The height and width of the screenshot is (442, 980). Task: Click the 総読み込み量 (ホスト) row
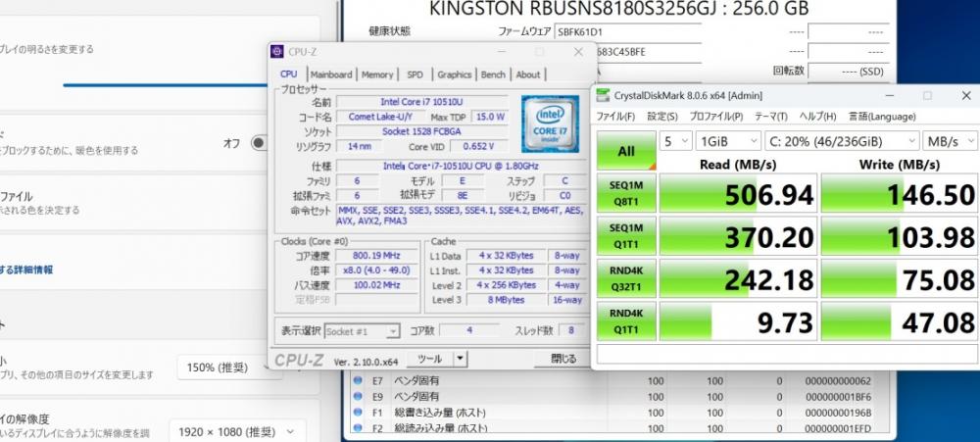point(620,428)
